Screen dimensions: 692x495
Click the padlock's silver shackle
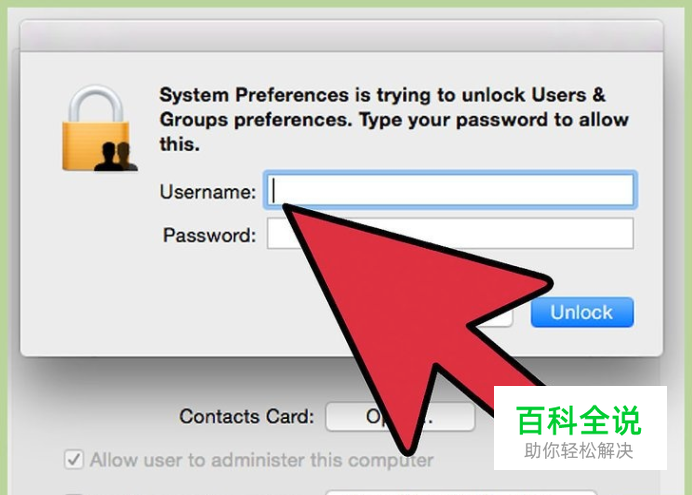95,105
